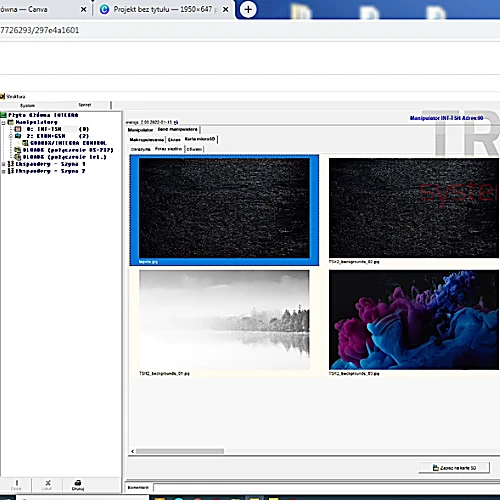Click the Drukuj printer icon
This screenshot has width=500, height=500.
coord(78,483)
